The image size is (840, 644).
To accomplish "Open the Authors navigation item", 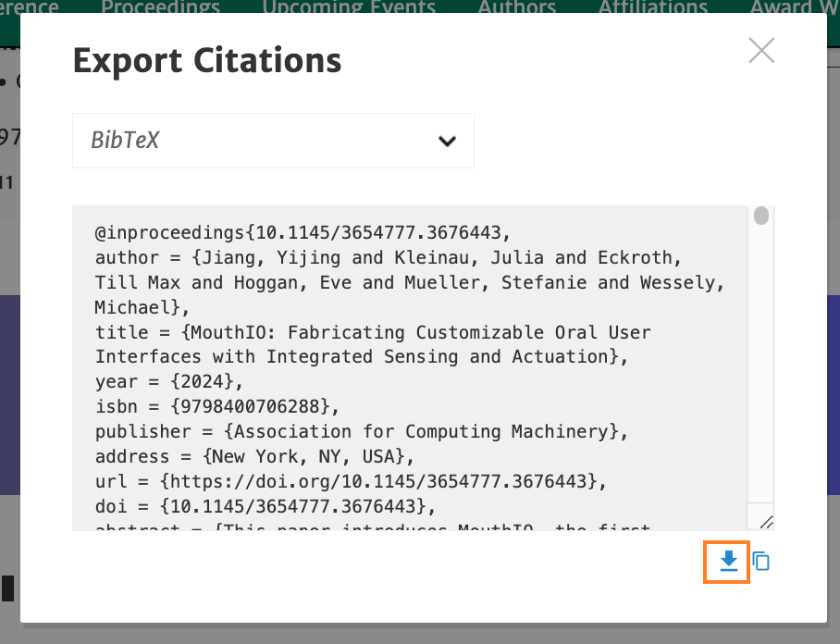I will tap(516, 7).
